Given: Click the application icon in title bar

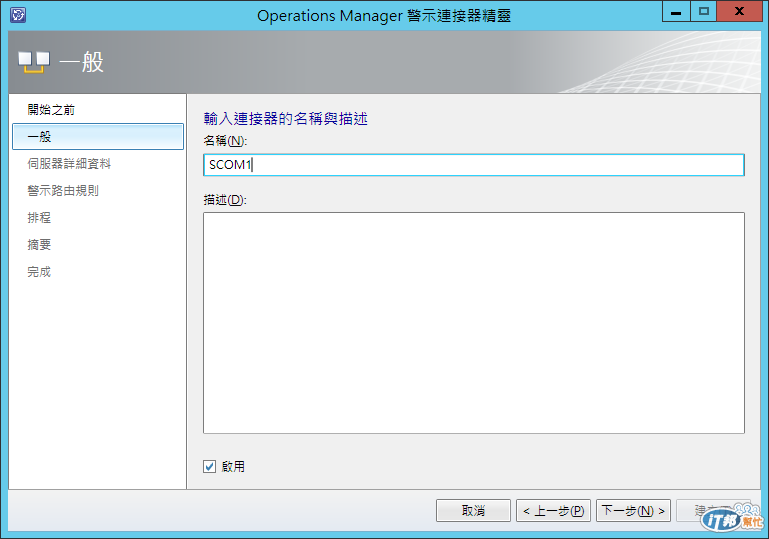Looking at the screenshot, I should coord(18,15).
